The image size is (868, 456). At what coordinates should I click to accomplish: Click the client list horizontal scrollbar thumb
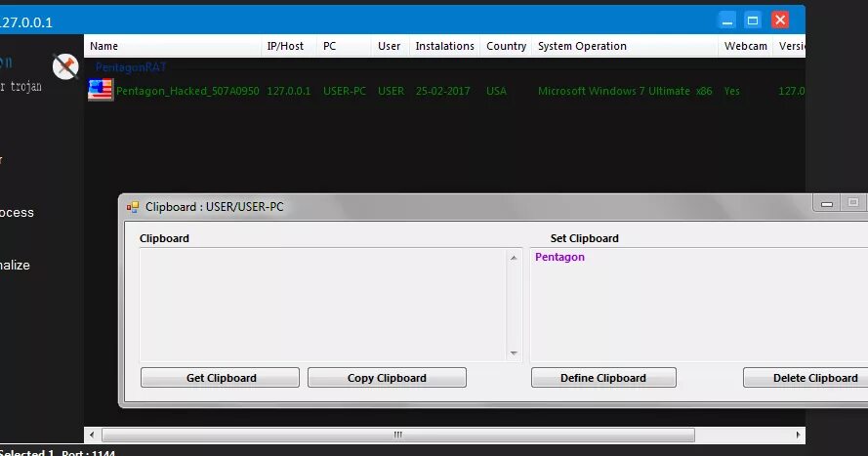pos(398,435)
